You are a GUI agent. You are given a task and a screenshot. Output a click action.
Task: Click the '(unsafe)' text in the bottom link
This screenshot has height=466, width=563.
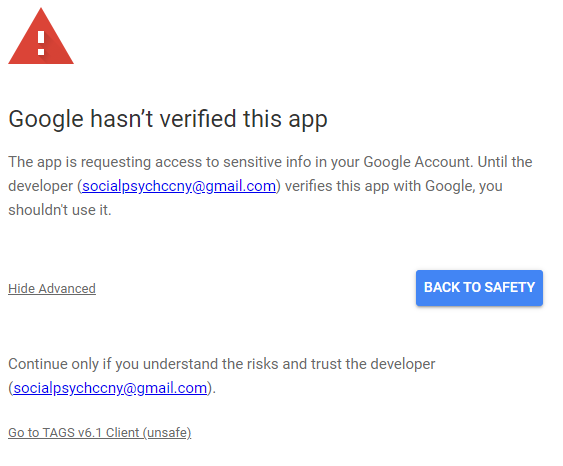(167, 433)
